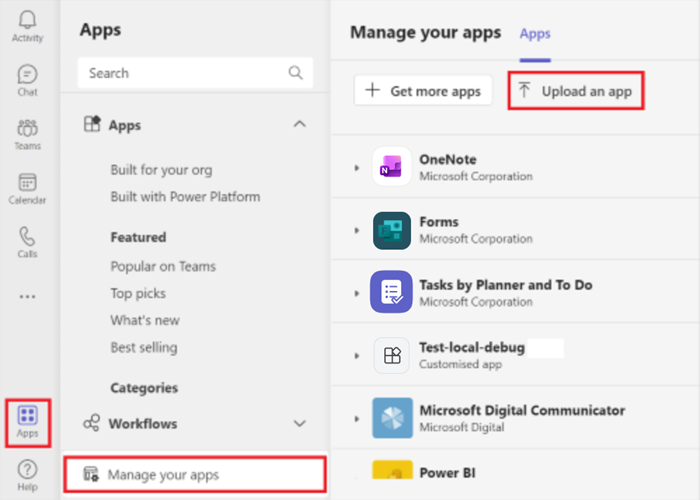700x500 pixels.
Task: Go to the Teams section
Action: coord(27,134)
